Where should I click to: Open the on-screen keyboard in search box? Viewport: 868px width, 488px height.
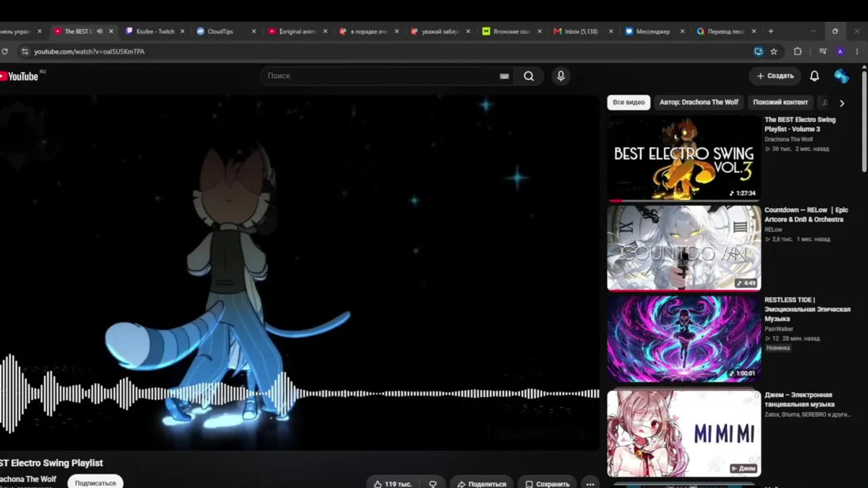point(504,76)
